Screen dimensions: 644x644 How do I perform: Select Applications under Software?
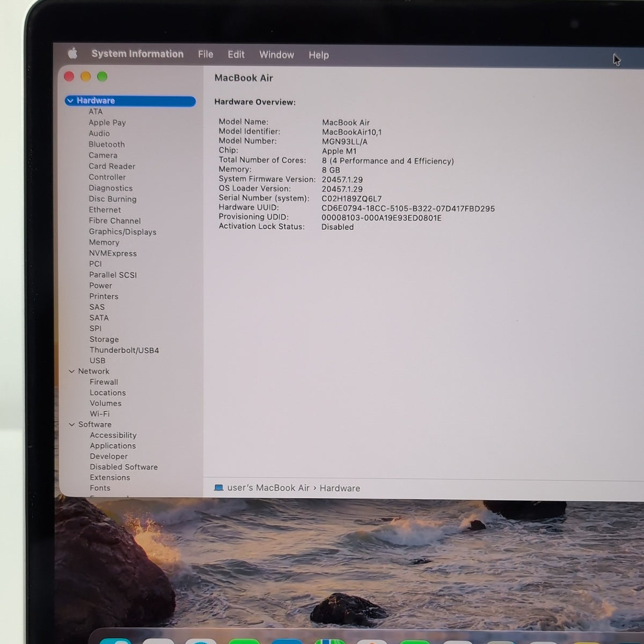(113, 446)
